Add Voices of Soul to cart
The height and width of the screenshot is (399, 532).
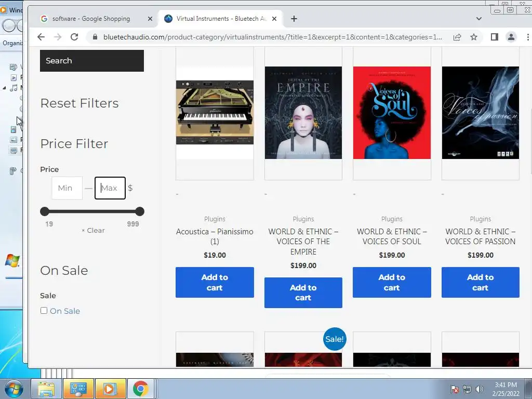[392, 282]
